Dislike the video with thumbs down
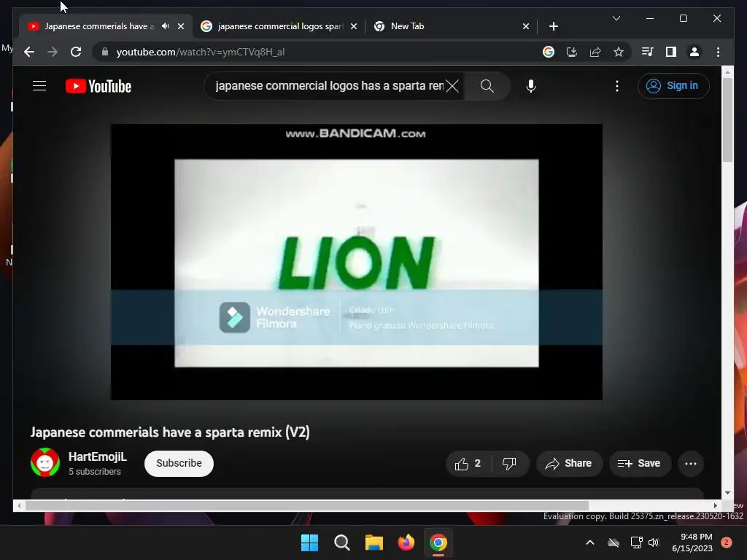The height and width of the screenshot is (560, 747). 510,464
